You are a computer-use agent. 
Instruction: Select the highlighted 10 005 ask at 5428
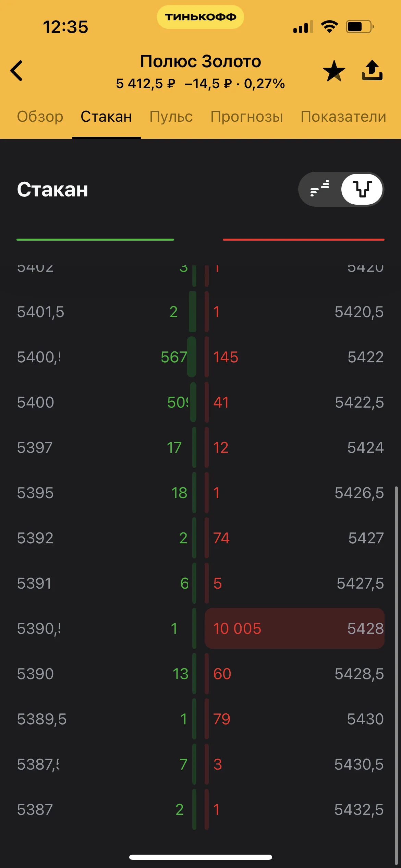(294, 628)
